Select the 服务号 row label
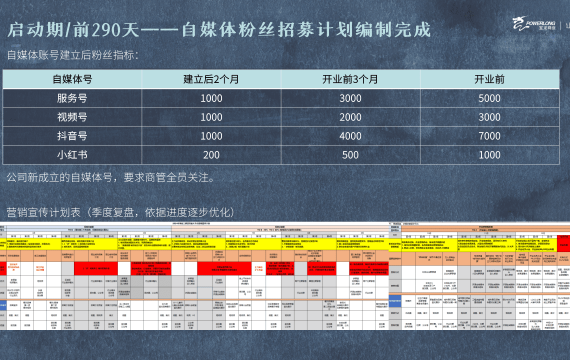570x360 pixels. point(72,98)
